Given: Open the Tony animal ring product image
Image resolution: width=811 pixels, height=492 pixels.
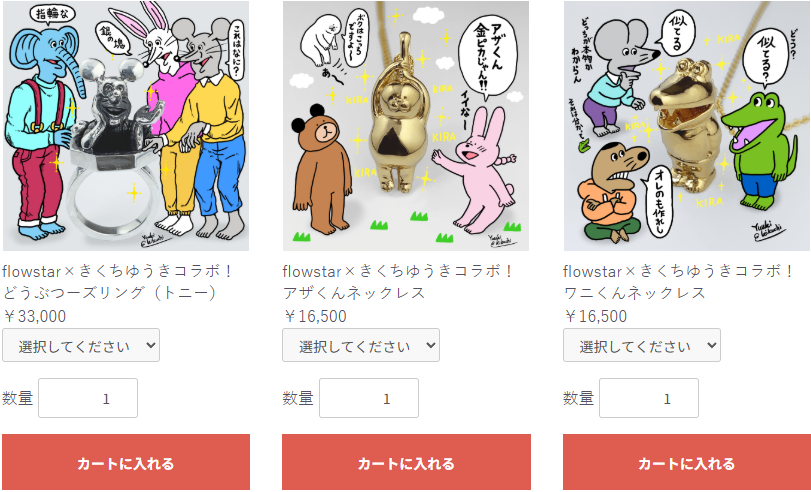Looking at the screenshot, I should tap(126, 126).
